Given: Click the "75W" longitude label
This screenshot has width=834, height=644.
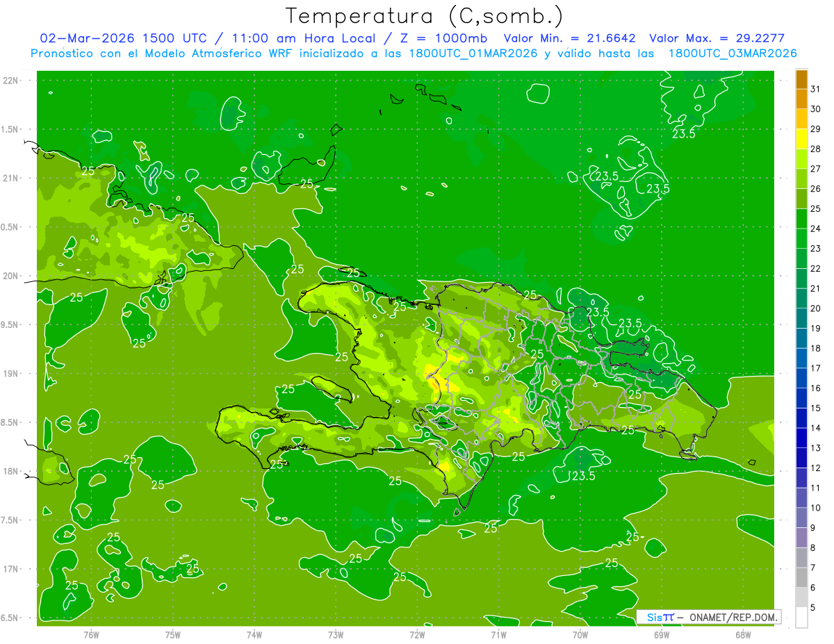Looking at the screenshot, I should [x=173, y=635].
